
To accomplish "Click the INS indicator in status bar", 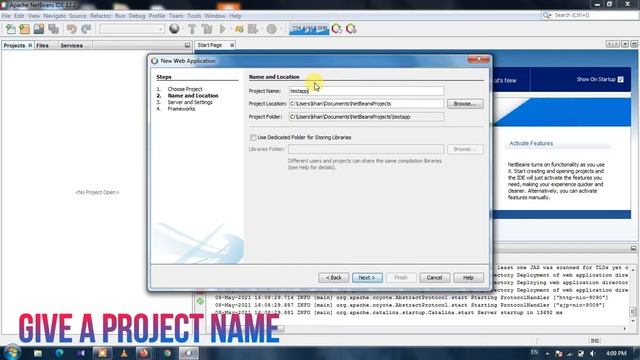I will pyautogui.click(x=595, y=341).
